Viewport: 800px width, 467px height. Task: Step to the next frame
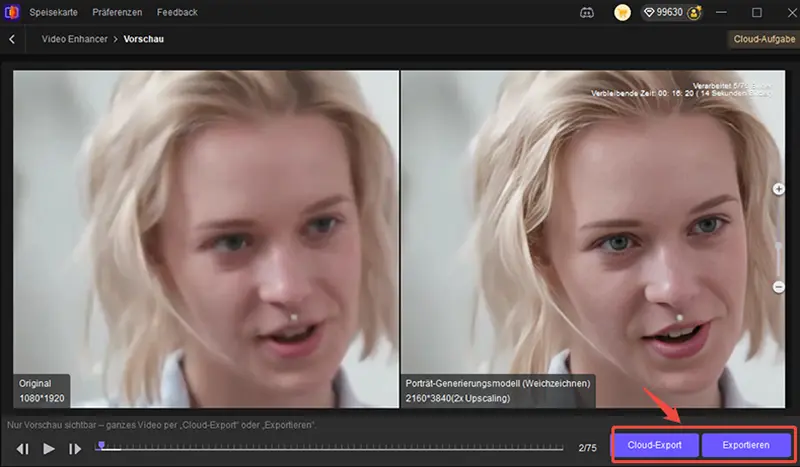click(74, 449)
